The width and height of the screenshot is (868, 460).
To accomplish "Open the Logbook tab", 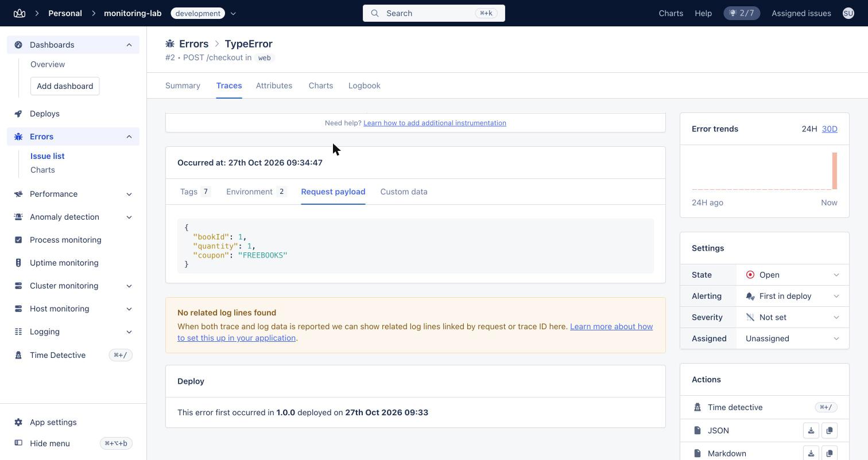I will click(x=364, y=85).
